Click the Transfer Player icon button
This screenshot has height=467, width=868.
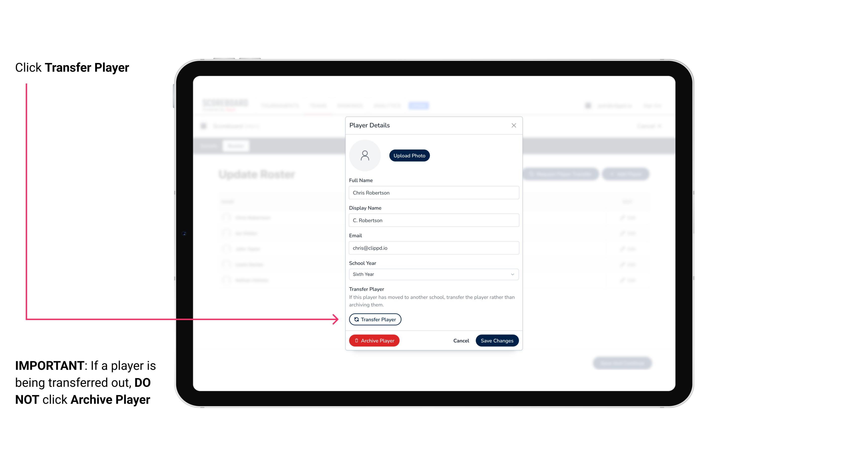point(375,319)
